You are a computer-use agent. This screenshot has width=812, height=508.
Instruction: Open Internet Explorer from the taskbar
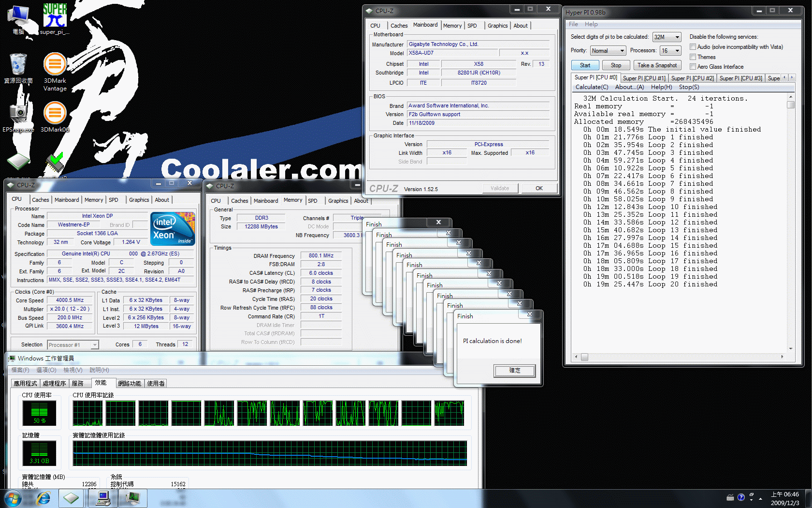pos(43,498)
